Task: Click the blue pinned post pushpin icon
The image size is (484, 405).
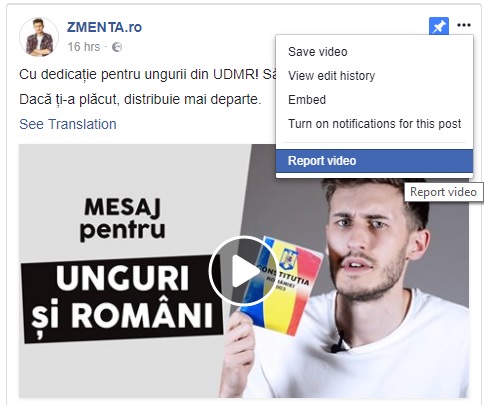Action: pyautogui.click(x=439, y=26)
